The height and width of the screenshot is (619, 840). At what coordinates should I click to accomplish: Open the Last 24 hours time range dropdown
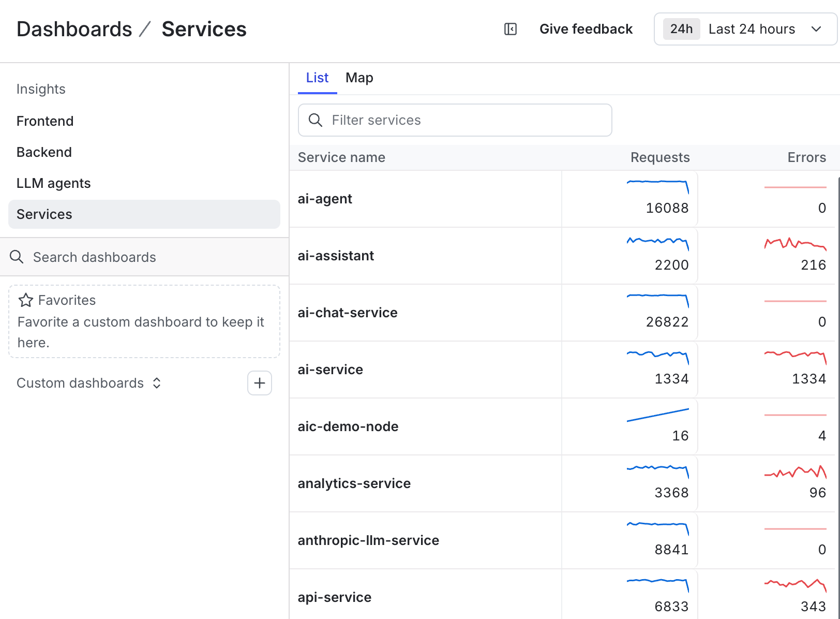pos(745,29)
